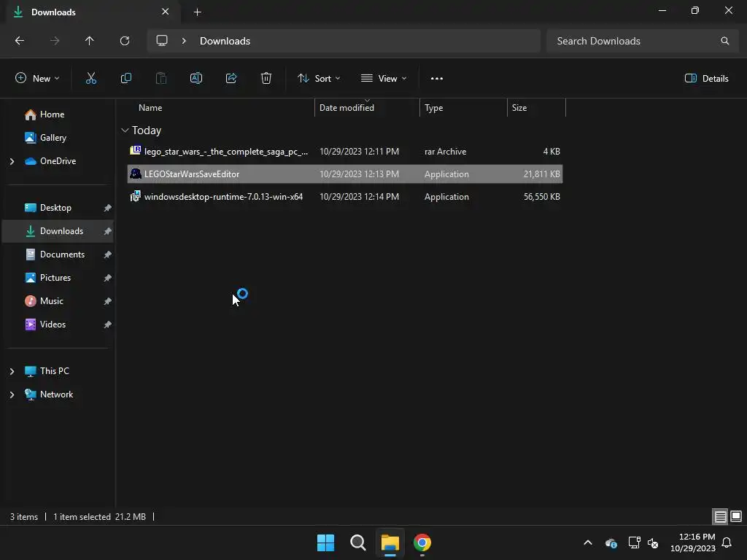This screenshot has width=747, height=560.
Task: Open the Windows Start menu
Action: pos(326,542)
